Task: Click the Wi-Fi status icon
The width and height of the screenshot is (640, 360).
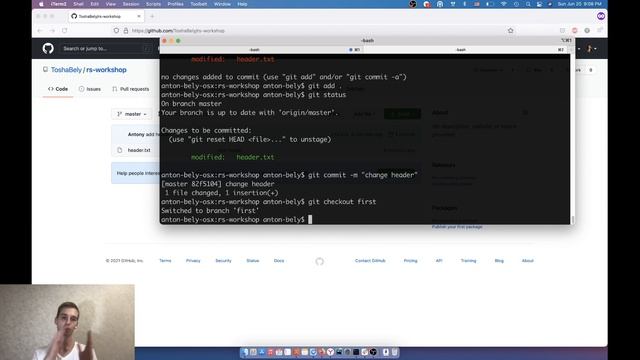Action: coord(504,4)
